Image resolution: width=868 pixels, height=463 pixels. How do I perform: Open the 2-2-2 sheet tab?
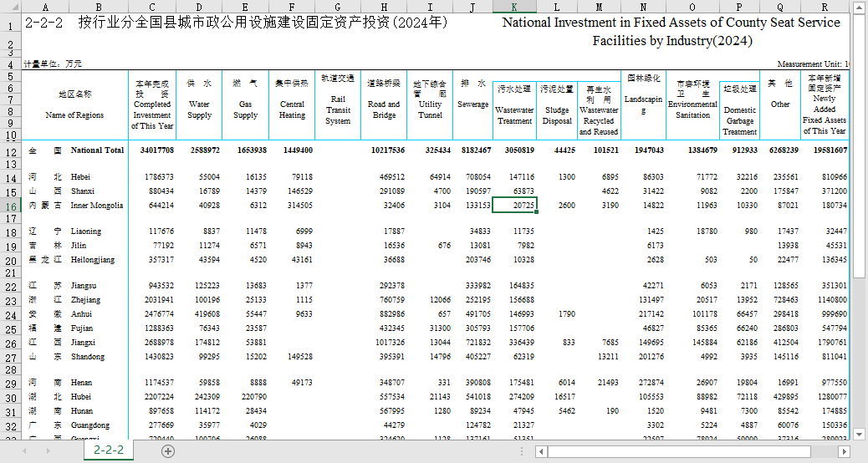pyautogui.click(x=109, y=450)
